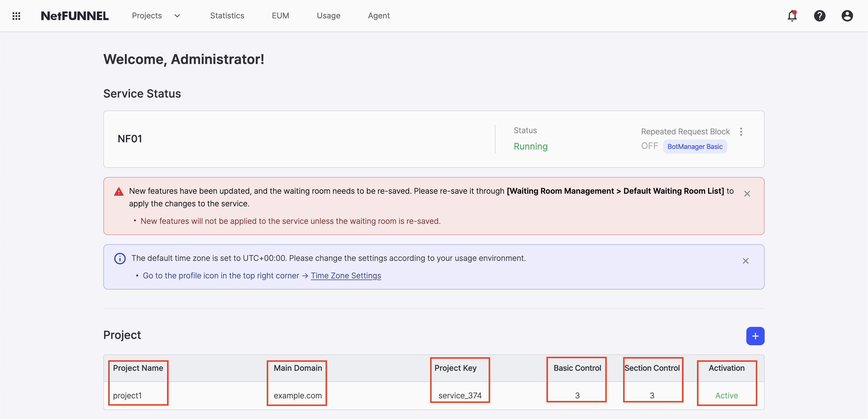Open Time Zone Settings link
Screen dimensions: 868x419
[346, 276]
